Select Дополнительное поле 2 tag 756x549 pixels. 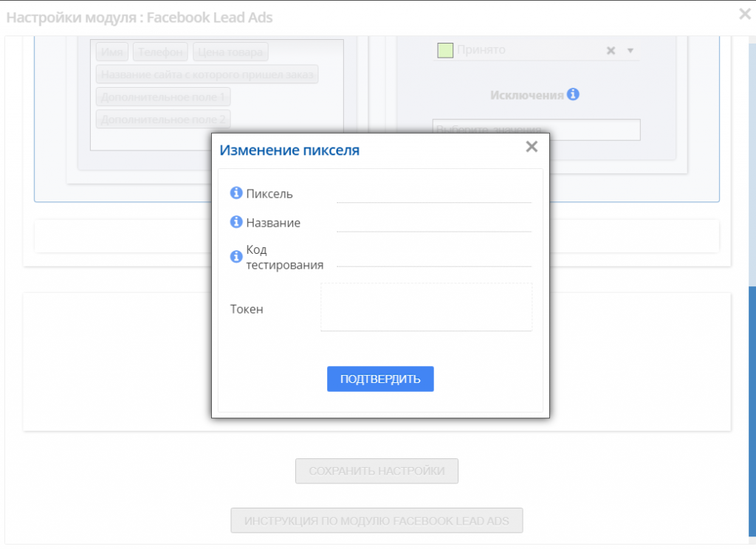point(163,119)
